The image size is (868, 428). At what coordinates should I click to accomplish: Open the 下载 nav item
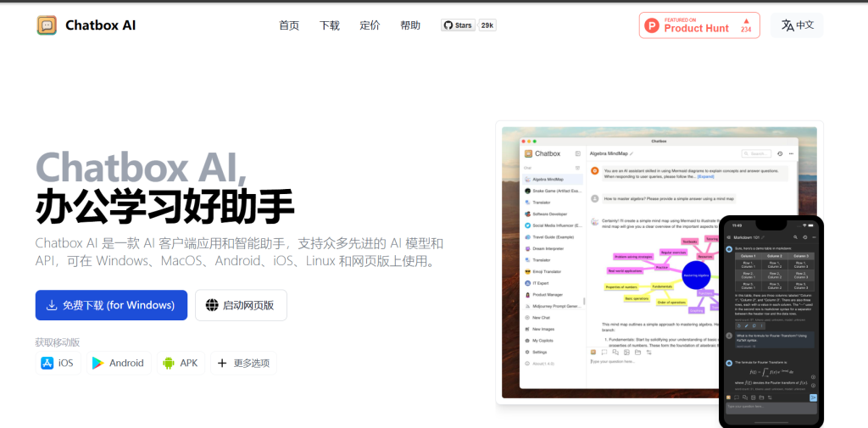(x=330, y=25)
